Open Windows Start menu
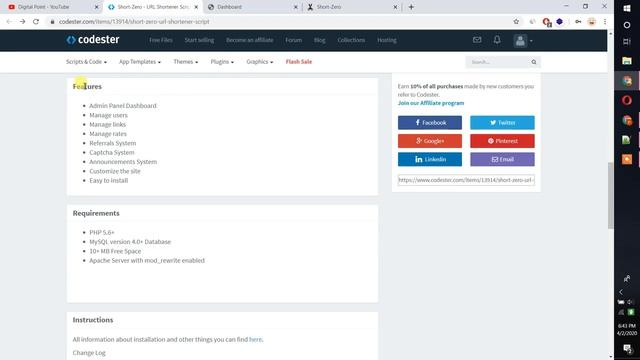This screenshot has width=640, height=360. coord(627,8)
